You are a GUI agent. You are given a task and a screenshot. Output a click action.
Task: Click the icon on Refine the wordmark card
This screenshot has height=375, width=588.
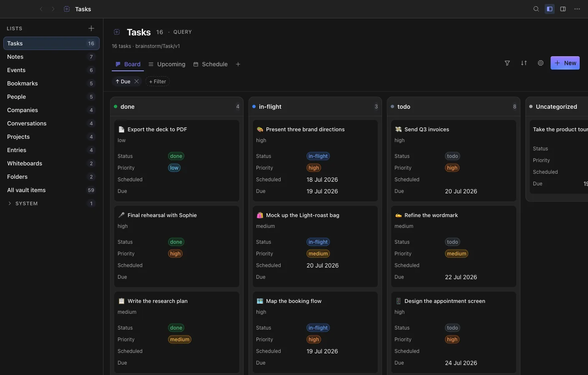[x=398, y=215]
